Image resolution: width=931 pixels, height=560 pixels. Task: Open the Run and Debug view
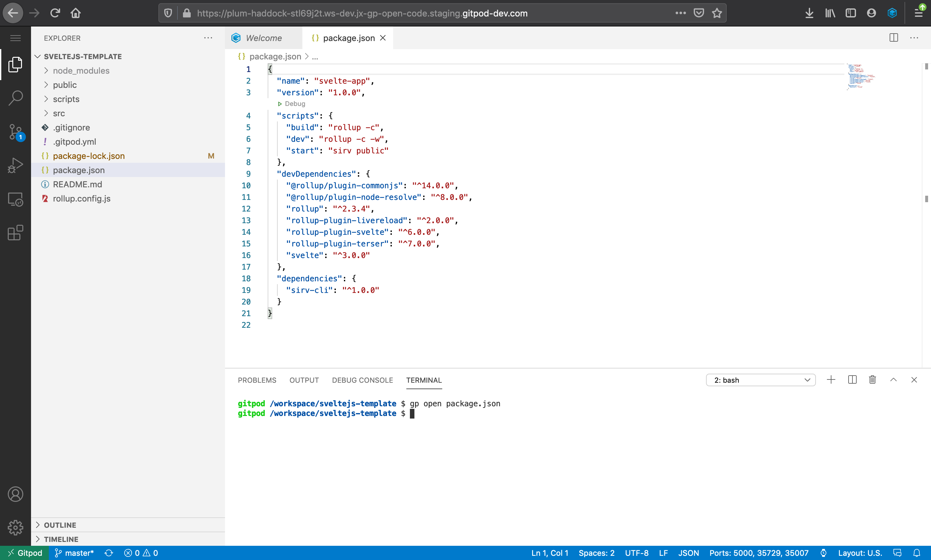[x=16, y=165]
